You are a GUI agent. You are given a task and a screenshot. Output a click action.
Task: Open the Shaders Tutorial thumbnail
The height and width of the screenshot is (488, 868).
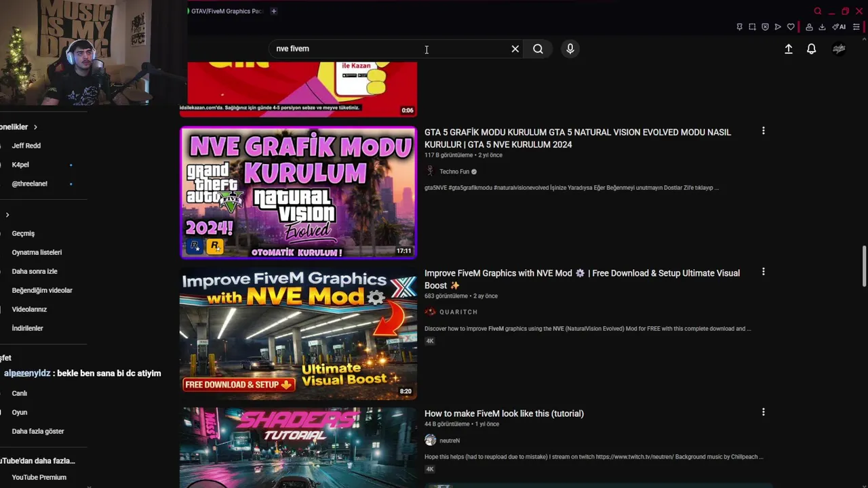pyautogui.click(x=298, y=447)
